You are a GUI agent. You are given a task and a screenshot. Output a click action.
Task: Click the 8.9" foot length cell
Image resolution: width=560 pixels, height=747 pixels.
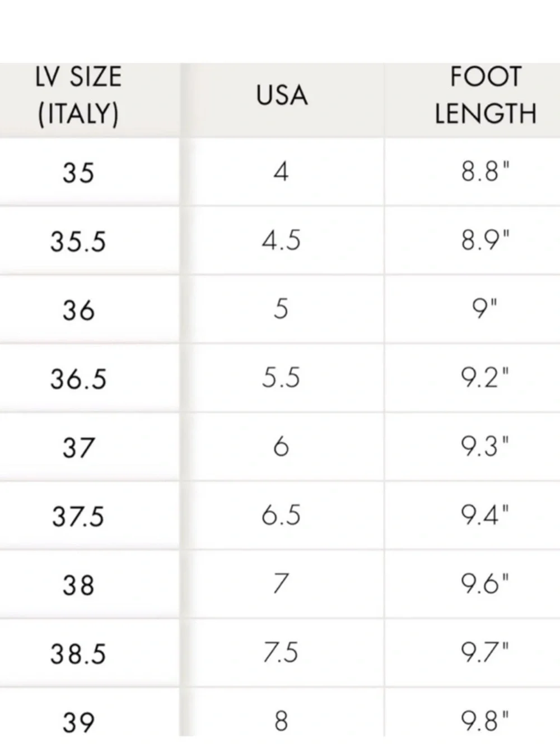click(485, 240)
